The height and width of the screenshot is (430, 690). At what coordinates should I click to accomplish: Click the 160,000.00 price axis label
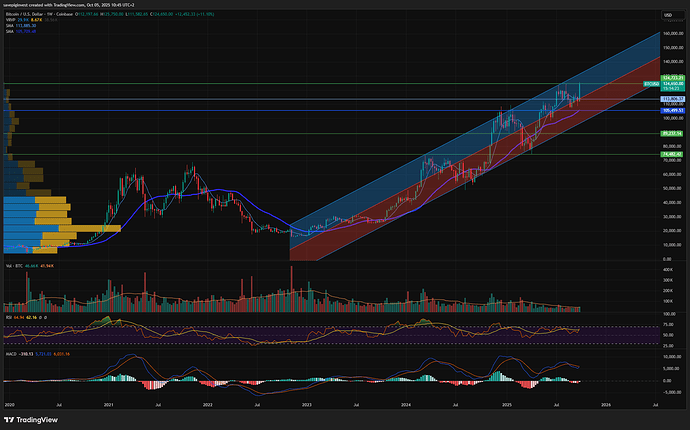(x=670, y=33)
